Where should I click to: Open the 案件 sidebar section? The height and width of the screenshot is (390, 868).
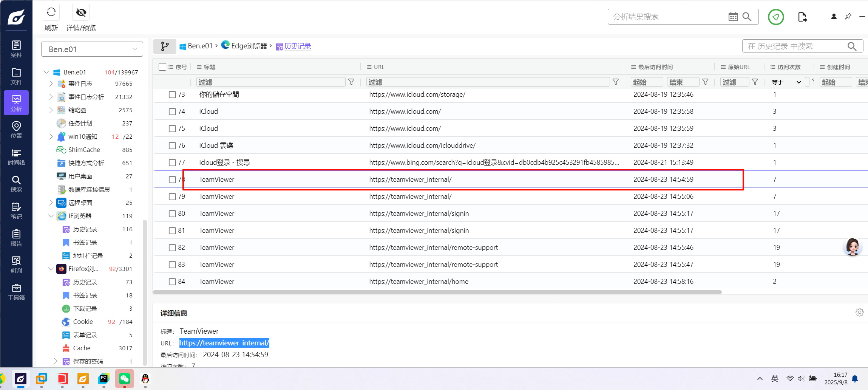[16, 49]
